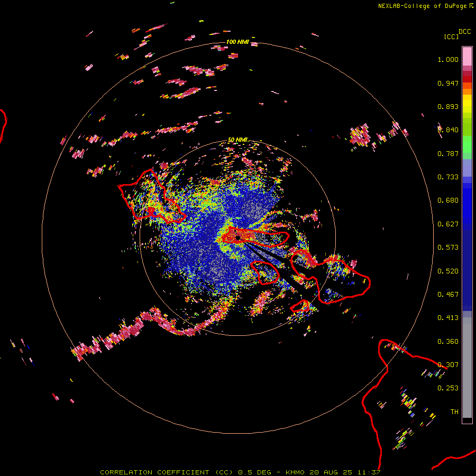The height and width of the screenshot is (476, 476).
Task: Select the 0.520 scale value
Action: [448, 271]
